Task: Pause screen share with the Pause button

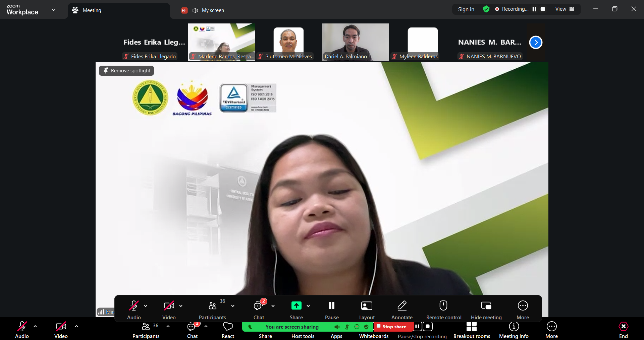Action: (x=331, y=306)
